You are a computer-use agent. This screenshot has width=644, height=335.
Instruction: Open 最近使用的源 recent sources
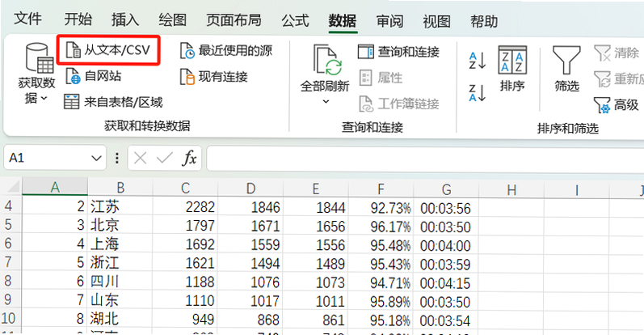(226, 51)
